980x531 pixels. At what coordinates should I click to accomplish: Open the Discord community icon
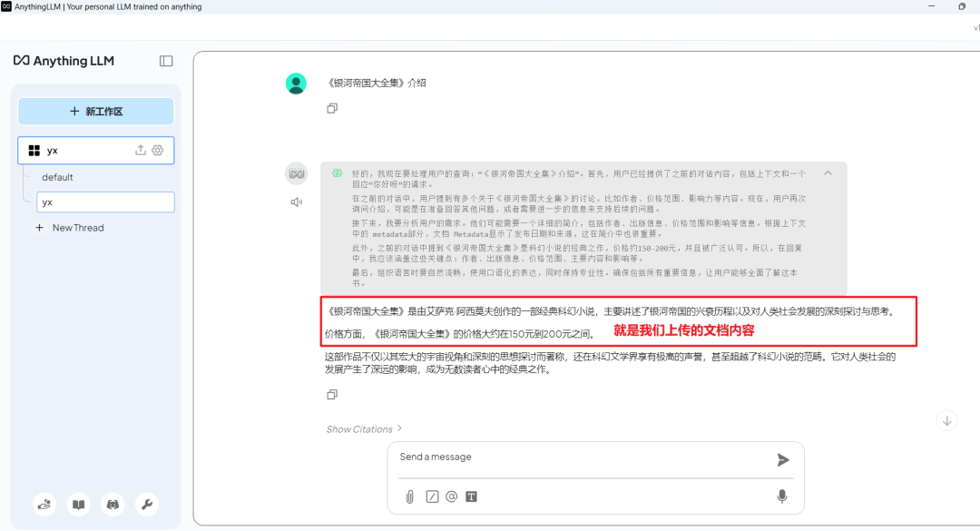[x=113, y=504]
